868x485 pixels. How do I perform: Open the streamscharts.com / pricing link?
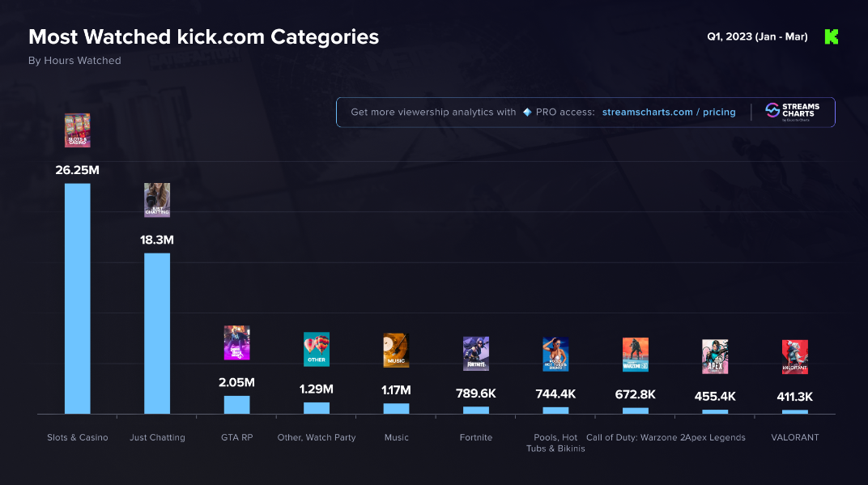669,113
